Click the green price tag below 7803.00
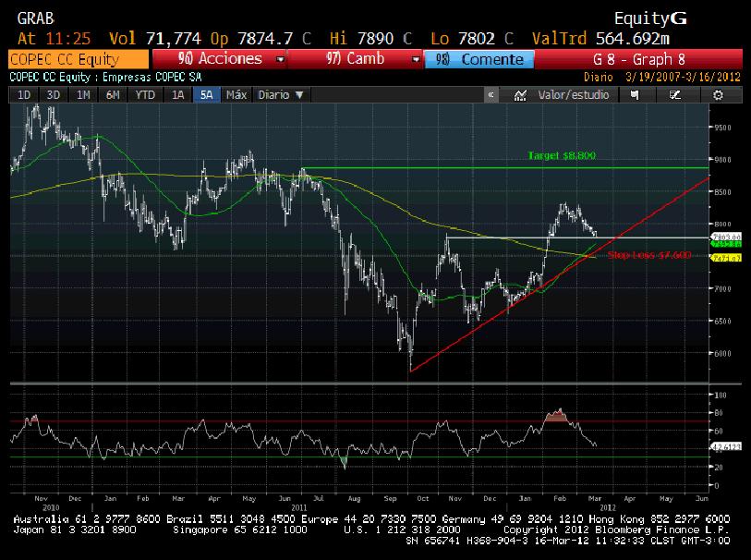Screen dimensions: 751x560 [727, 244]
